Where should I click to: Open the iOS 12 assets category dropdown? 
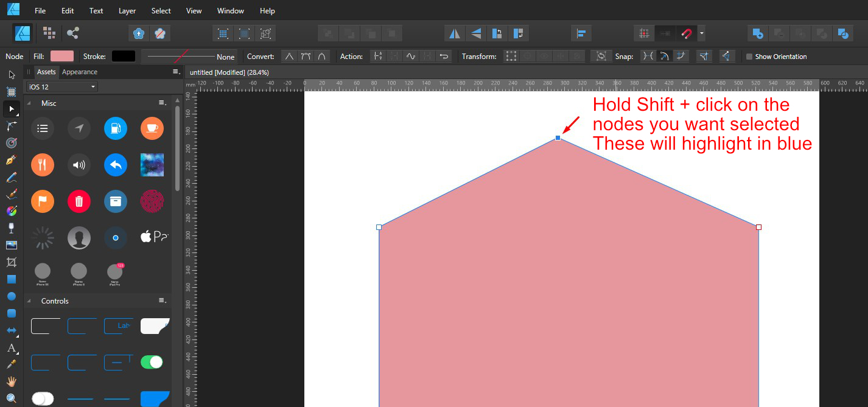(x=61, y=87)
